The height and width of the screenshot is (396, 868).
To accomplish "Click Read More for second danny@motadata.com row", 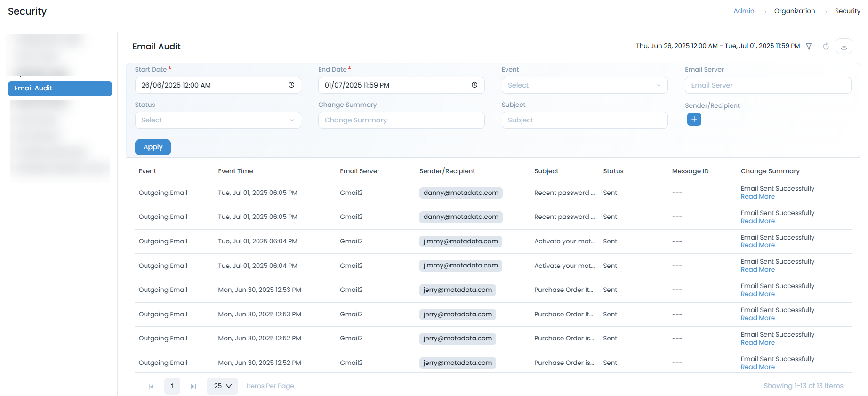I will [757, 221].
